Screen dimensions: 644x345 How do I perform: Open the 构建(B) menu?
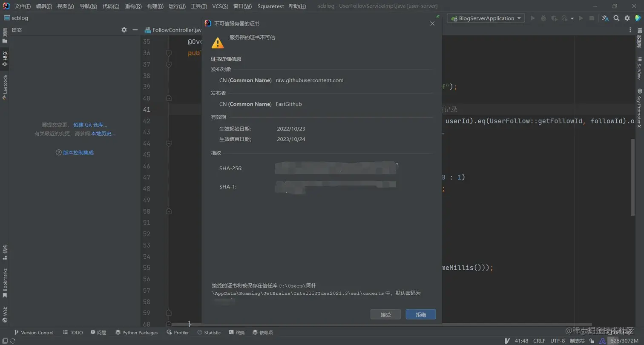155,6
